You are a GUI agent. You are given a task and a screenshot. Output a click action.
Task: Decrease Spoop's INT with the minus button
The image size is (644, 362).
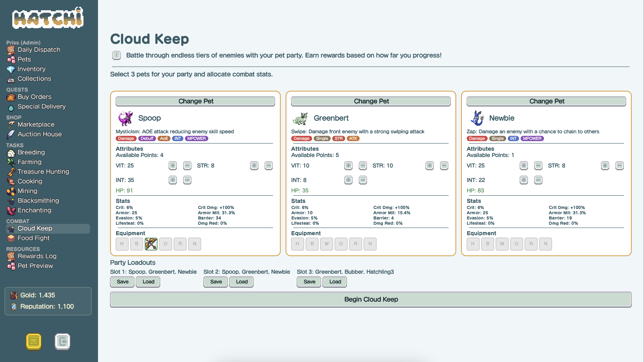pos(187,180)
